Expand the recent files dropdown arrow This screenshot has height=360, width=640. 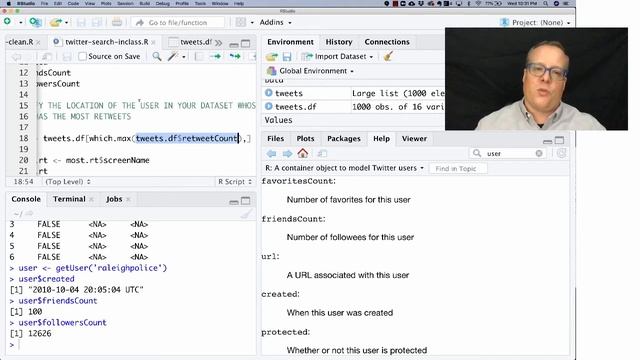(x=67, y=22)
